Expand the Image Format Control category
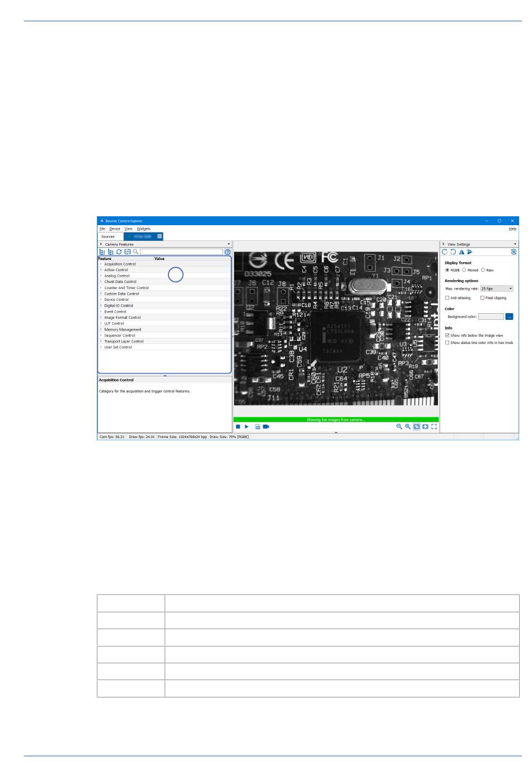Image resolution: width=532 pixels, height=777 pixels. click(101, 318)
